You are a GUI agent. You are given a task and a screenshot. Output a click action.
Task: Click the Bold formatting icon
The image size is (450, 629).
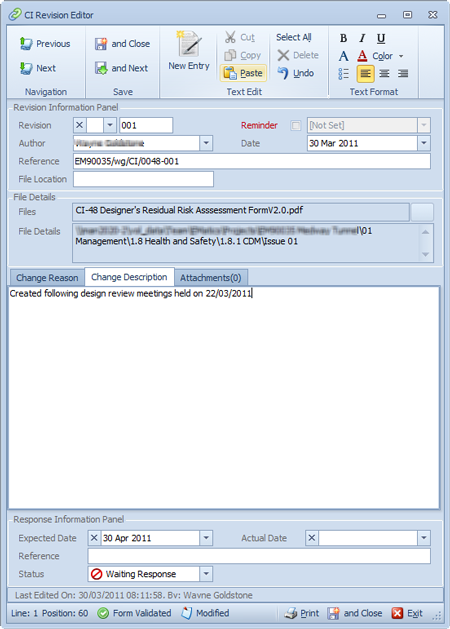point(343,38)
